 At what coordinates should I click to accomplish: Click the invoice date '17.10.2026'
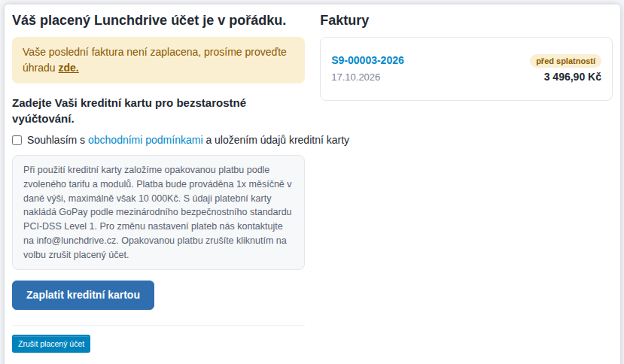[x=356, y=77]
